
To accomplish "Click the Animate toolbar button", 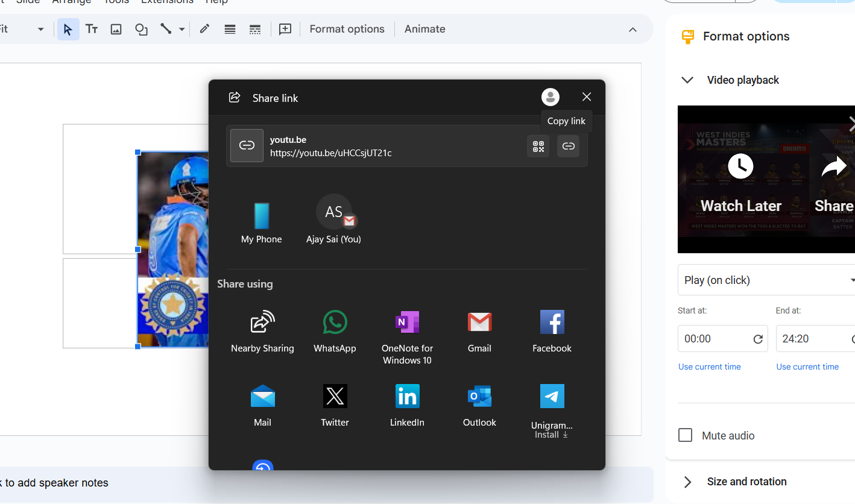I will pos(425,29).
